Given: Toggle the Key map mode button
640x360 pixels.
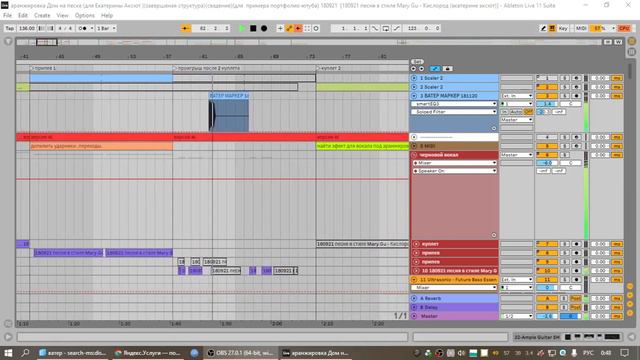Looking at the screenshot, I should pyautogui.click(x=563, y=28).
